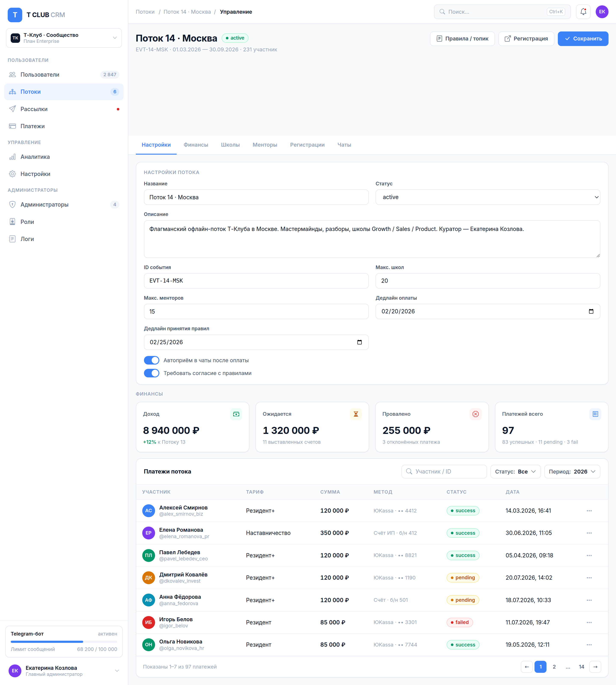
Task: Click the Администраторы shield icon
Action: click(x=13, y=205)
